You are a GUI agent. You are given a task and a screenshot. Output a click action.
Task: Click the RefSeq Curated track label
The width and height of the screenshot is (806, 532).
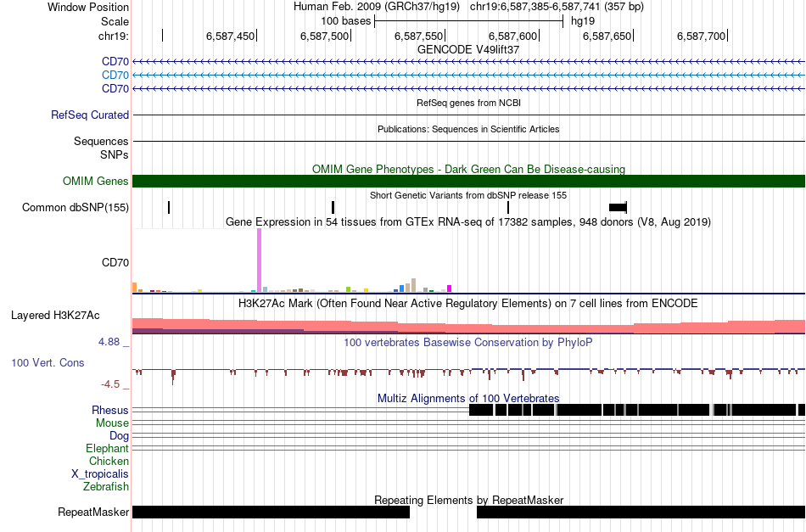click(90, 115)
